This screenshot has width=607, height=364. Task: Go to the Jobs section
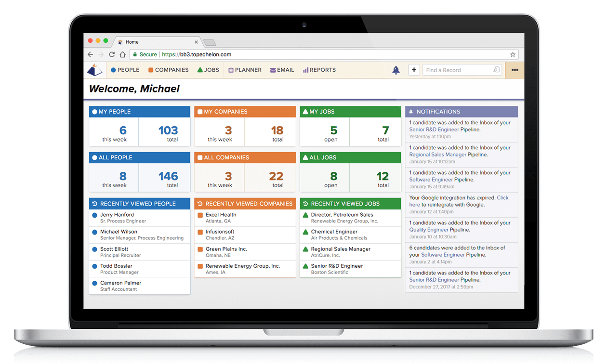coord(208,70)
